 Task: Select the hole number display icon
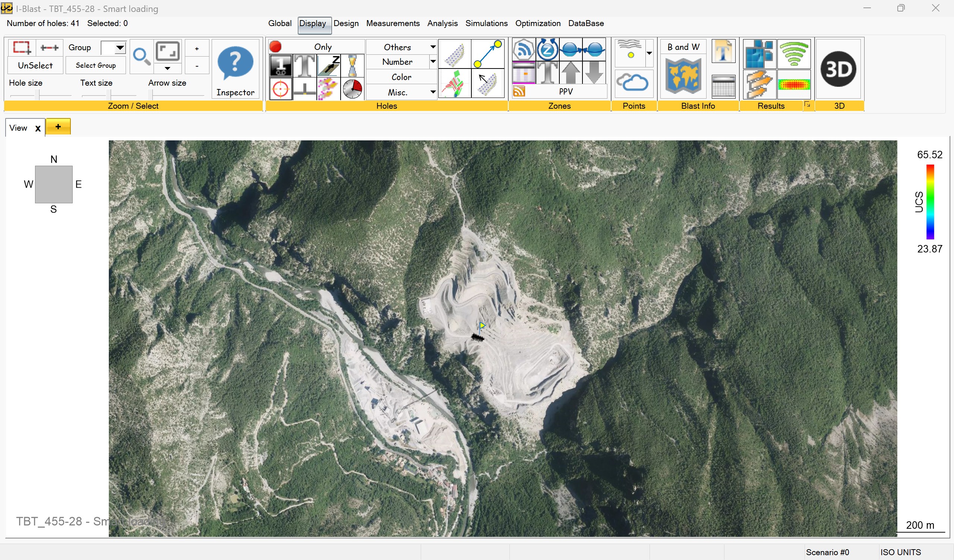[281, 66]
